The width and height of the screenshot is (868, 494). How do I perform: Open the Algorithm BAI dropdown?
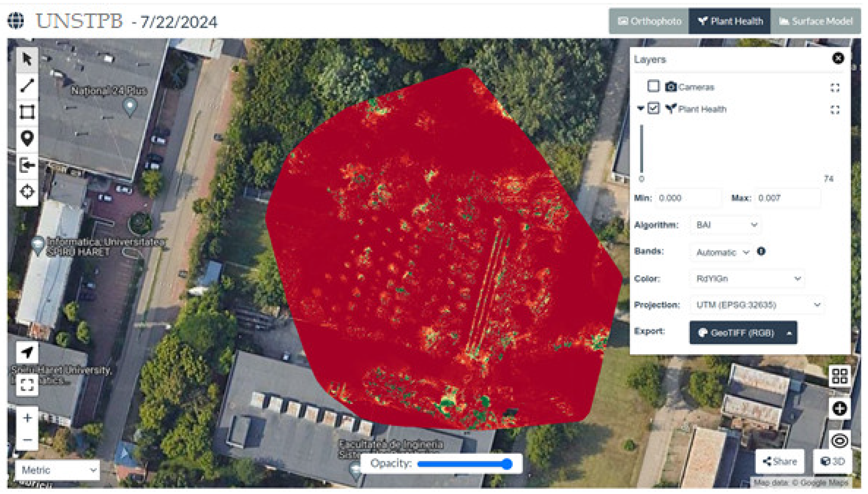coord(726,225)
